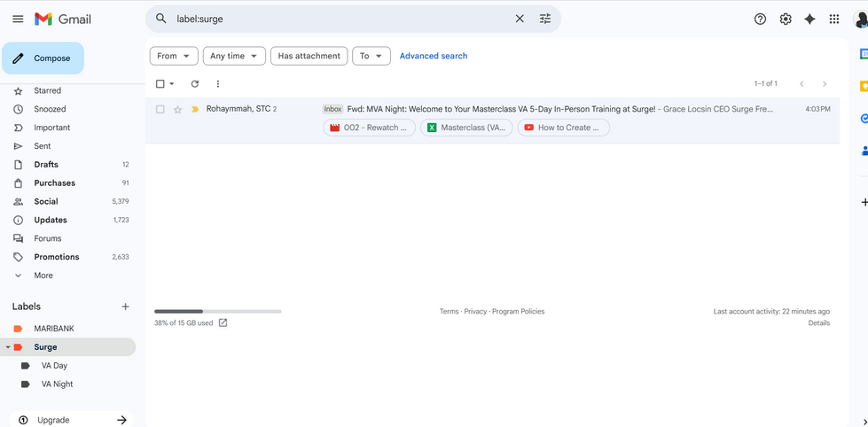The image size is (868, 427).
Task: Open the Terms link
Action: [x=449, y=312]
